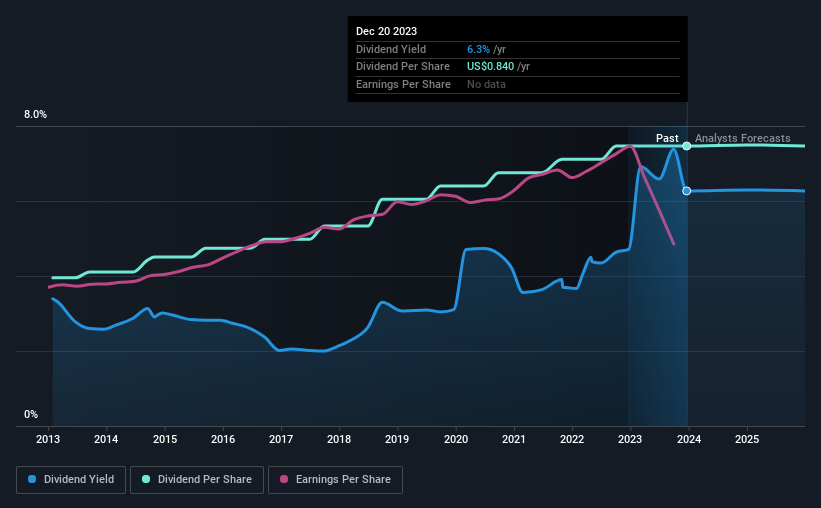Viewport: 821px width, 508px height.
Task: Click the 0% y-axis label
Action: point(31,414)
